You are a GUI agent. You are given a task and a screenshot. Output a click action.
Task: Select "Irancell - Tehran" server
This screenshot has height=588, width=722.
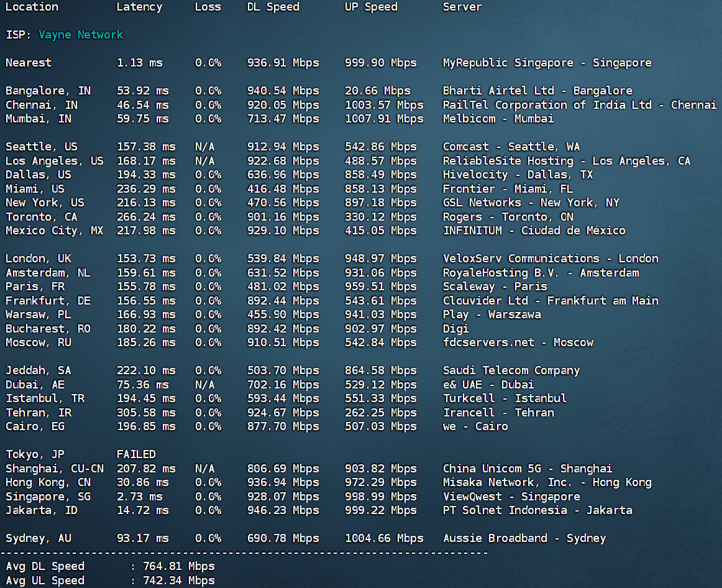pos(498,413)
